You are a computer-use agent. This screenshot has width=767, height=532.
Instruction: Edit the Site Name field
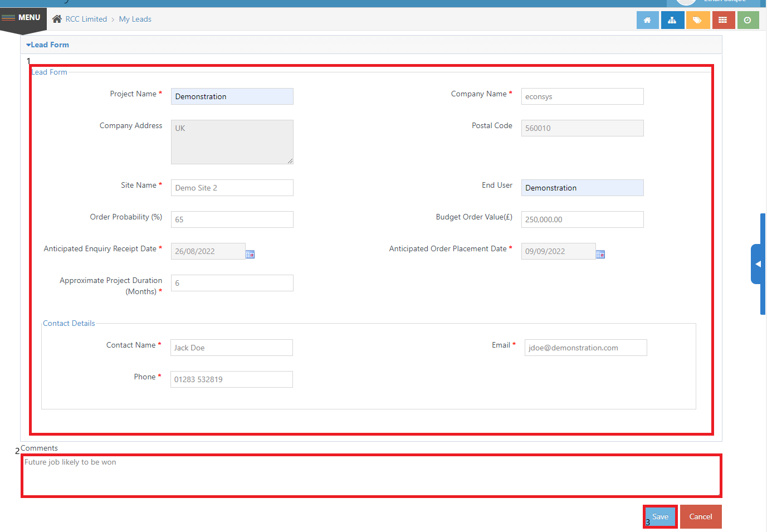coord(232,188)
